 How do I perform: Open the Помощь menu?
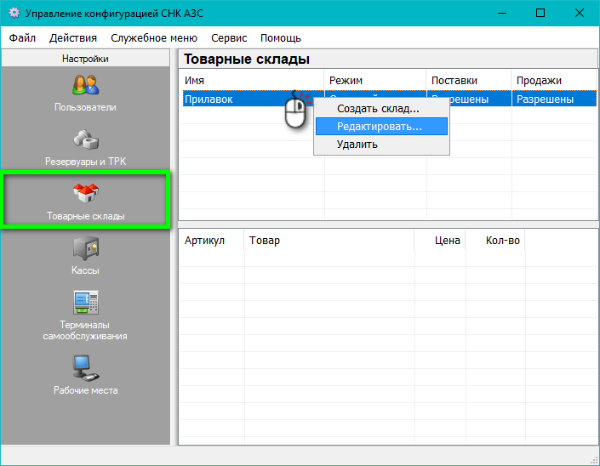click(x=281, y=38)
